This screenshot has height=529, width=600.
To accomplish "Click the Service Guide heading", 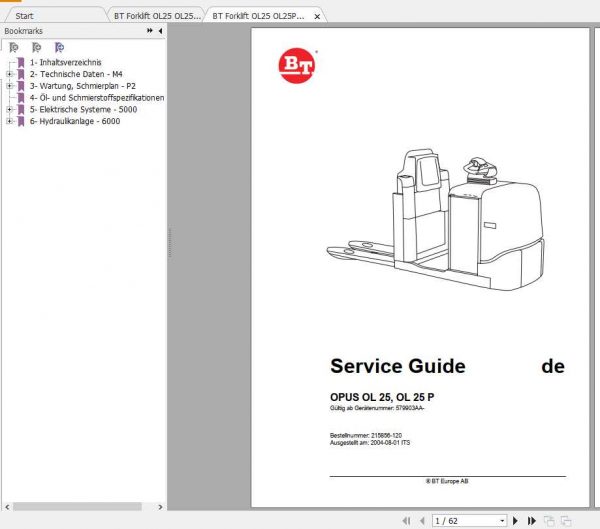I will (398, 366).
